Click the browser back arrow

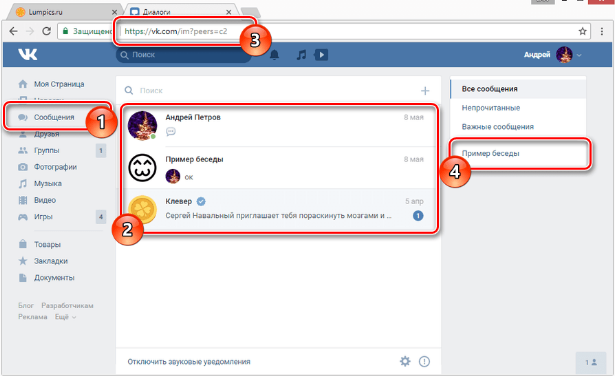tap(13, 31)
